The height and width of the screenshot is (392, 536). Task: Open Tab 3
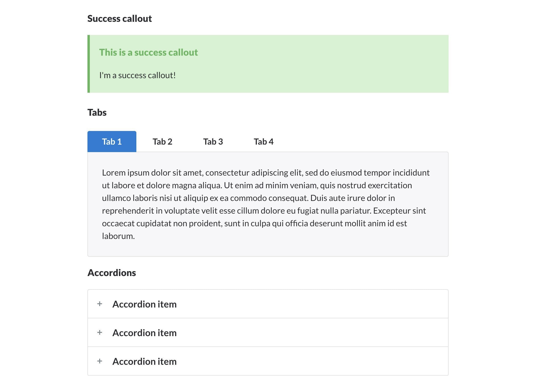[213, 141]
